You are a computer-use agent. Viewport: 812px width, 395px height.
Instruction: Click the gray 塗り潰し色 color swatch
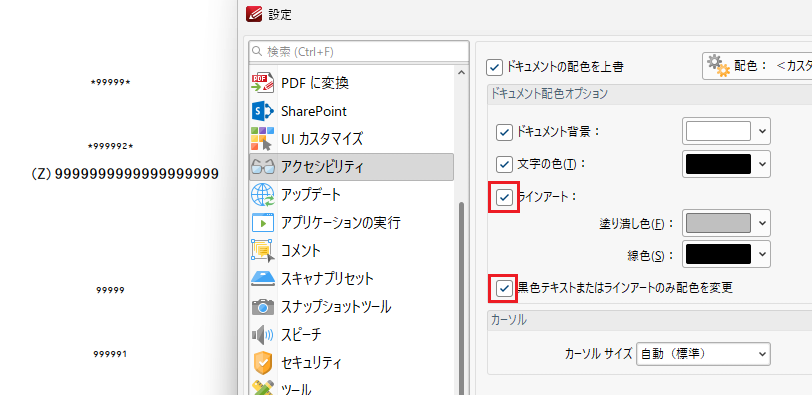click(718, 223)
